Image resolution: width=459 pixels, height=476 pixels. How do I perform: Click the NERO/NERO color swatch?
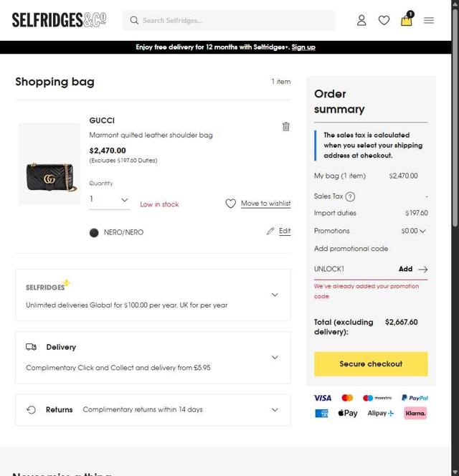click(x=94, y=232)
